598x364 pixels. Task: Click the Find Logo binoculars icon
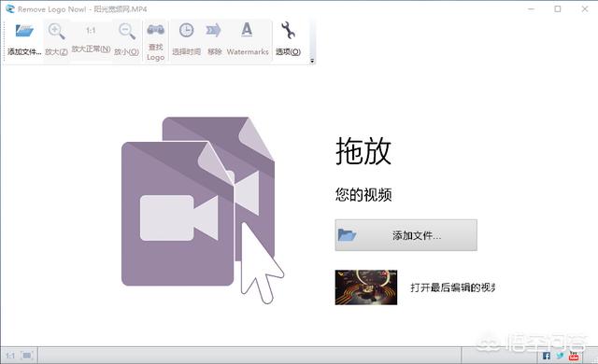coord(156,30)
